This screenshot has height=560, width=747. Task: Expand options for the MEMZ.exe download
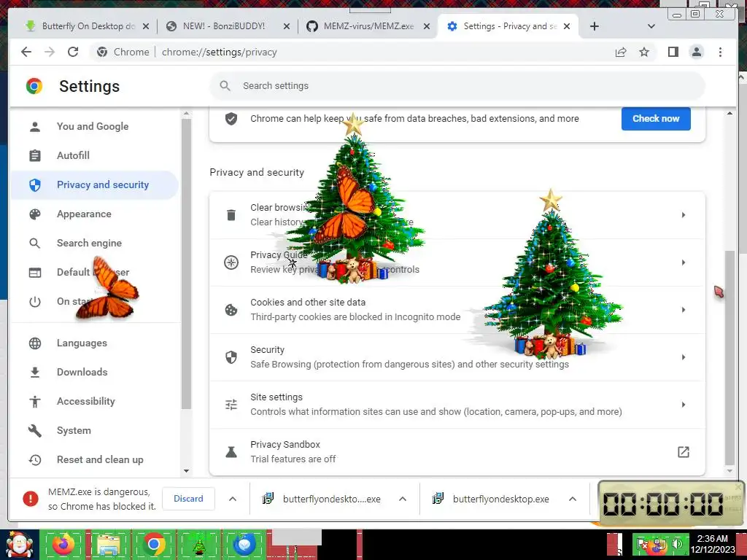click(x=233, y=499)
